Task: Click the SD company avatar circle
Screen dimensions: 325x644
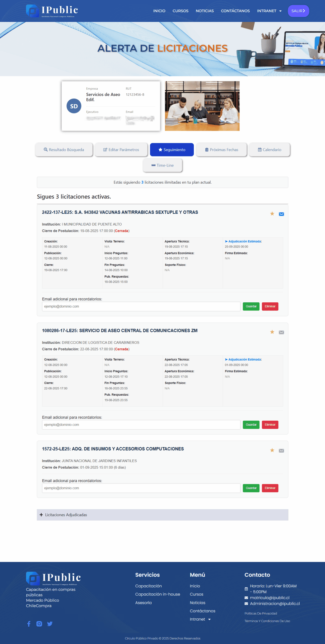Action: (x=74, y=106)
